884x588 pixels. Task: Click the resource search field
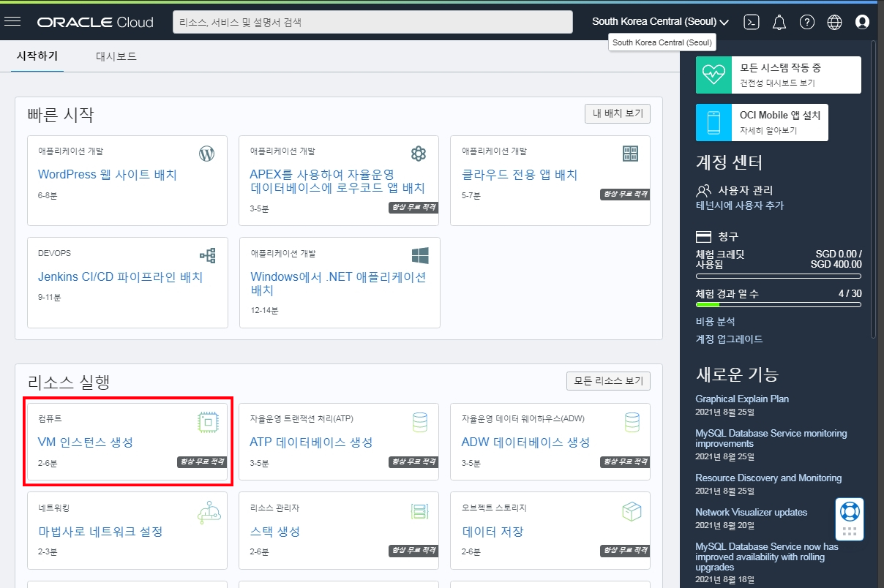(x=372, y=22)
